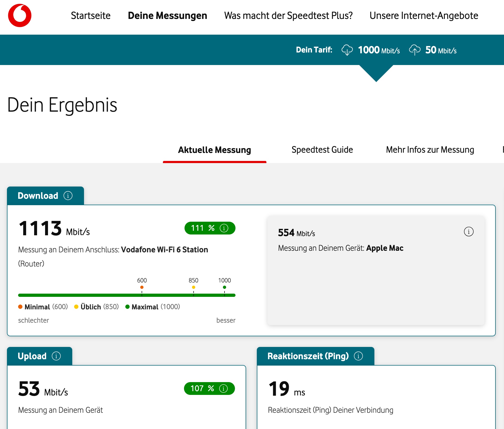The image size is (504, 429).
Task: Click the 107 % badge info icon
Action: click(223, 388)
